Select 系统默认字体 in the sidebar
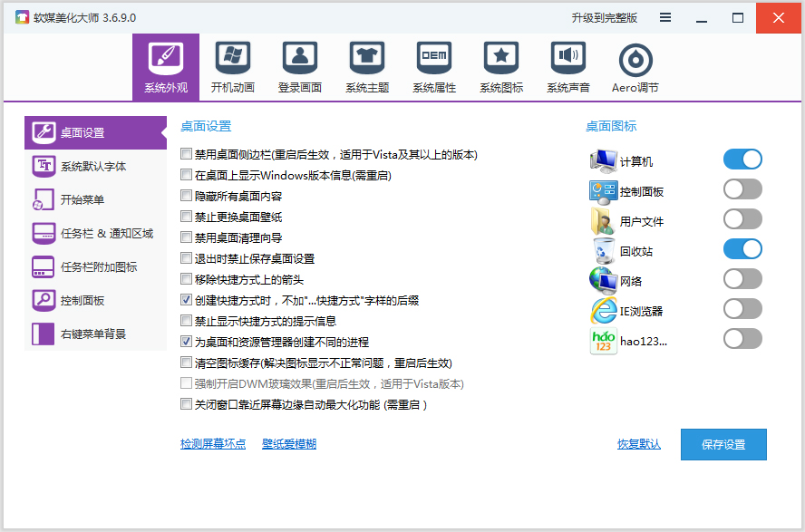 pyautogui.click(x=95, y=166)
